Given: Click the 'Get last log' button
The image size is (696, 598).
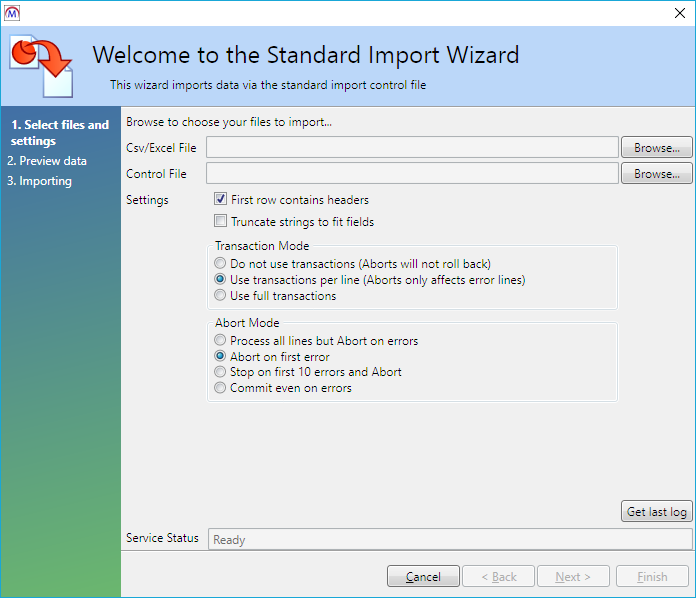Looking at the screenshot, I should (x=656, y=512).
